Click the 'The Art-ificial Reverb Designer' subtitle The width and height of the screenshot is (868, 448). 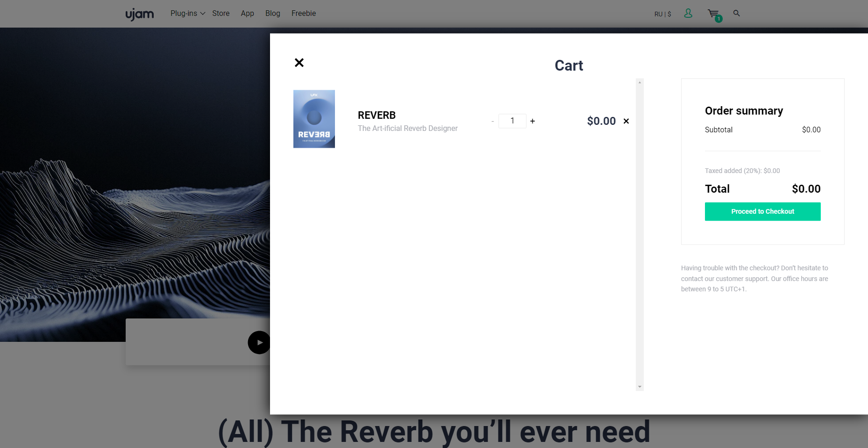(408, 128)
